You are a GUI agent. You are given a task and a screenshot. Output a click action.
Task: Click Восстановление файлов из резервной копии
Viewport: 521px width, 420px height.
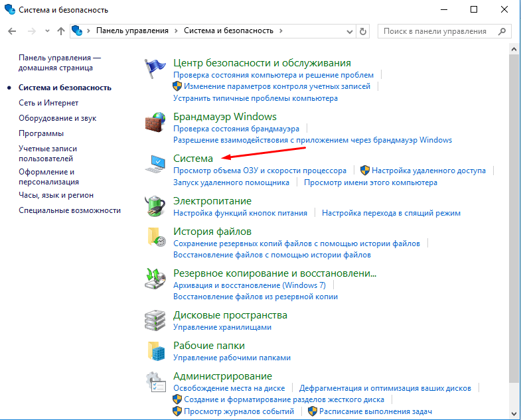coord(256,297)
